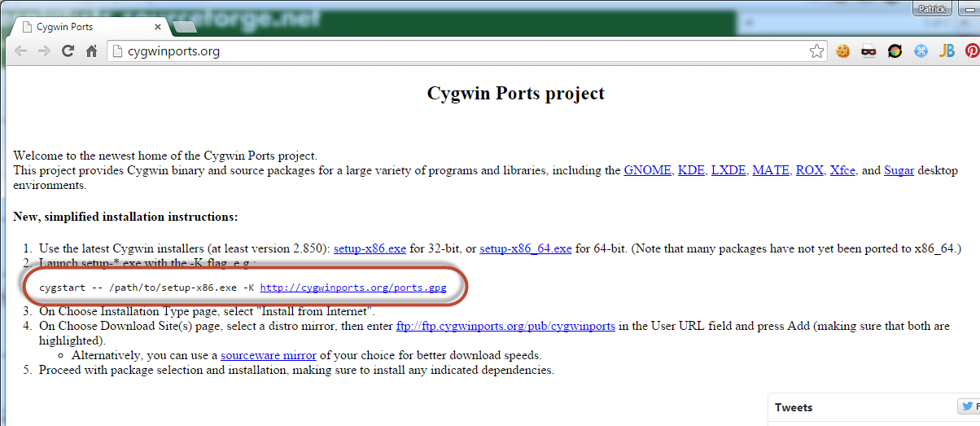Image resolution: width=980 pixels, height=426 pixels.
Task: Open a new browser tab
Action: pyautogui.click(x=185, y=27)
